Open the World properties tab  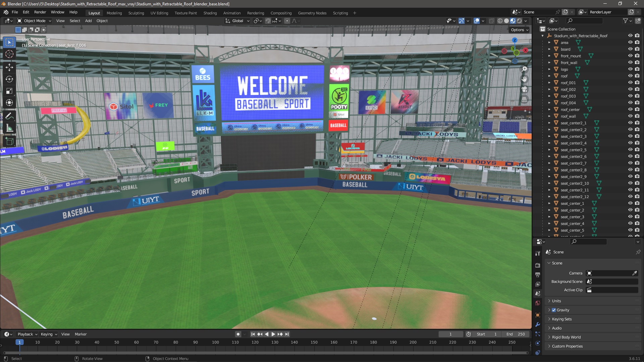coord(538,303)
